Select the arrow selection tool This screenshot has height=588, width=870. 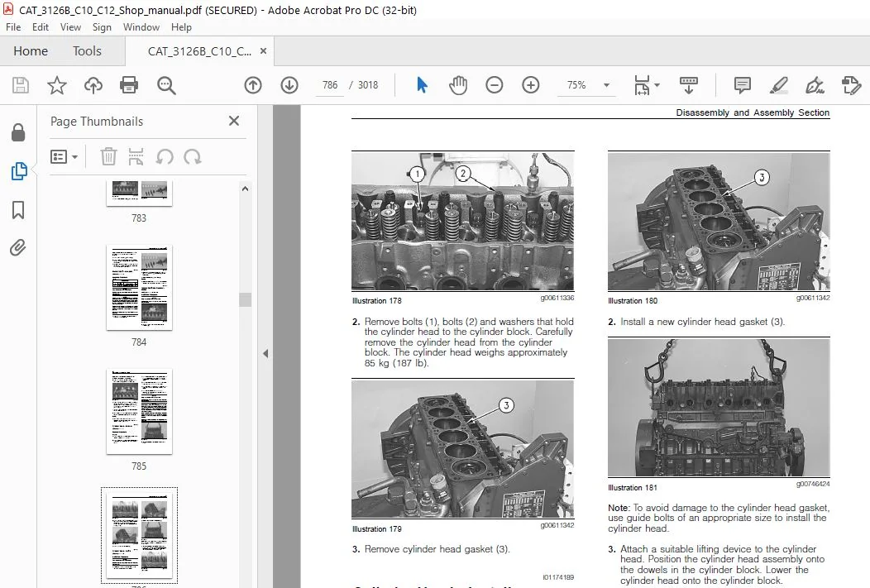(x=422, y=85)
